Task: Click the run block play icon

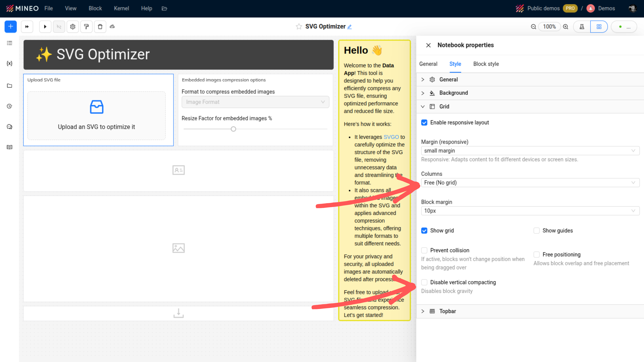Action: tap(45, 26)
